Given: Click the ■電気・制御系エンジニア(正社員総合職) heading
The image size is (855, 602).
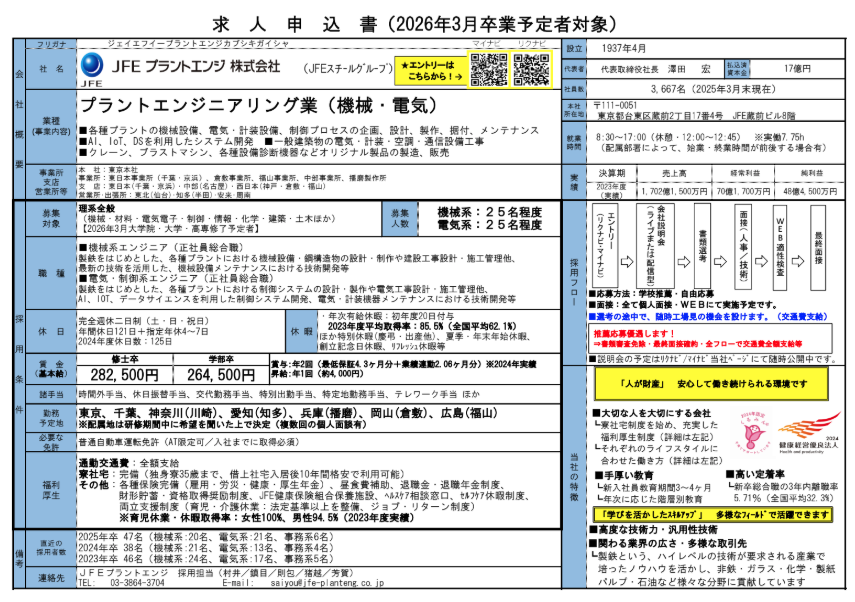Looking at the screenshot, I should 176,278.
